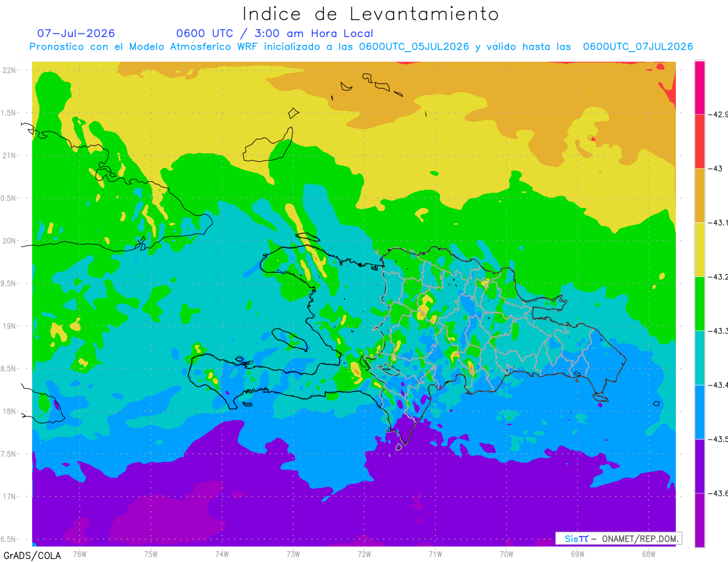728x562 pixels.
Task: Click the latitude label "22N"
Action: click(x=10, y=70)
